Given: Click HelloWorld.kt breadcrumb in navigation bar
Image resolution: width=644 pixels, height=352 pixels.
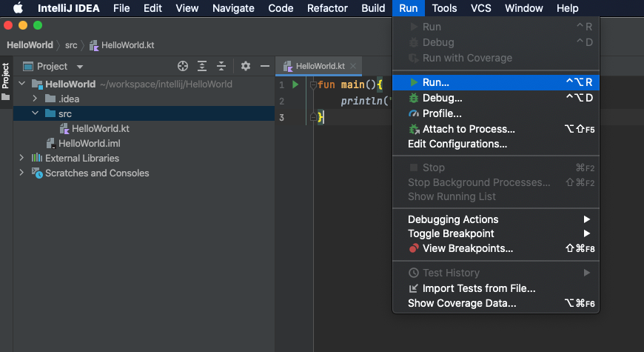Looking at the screenshot, I should tap(122, 45).
